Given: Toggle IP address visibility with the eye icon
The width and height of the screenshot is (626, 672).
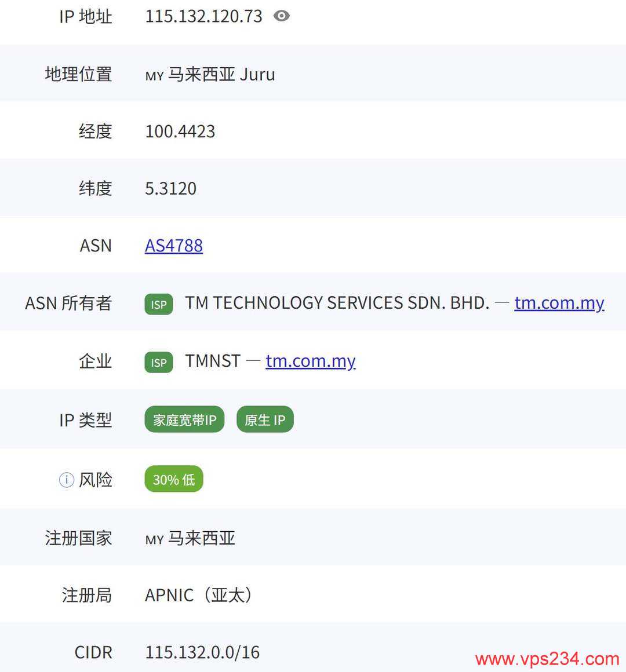Looking at the screenshot, I should (282, 16).
